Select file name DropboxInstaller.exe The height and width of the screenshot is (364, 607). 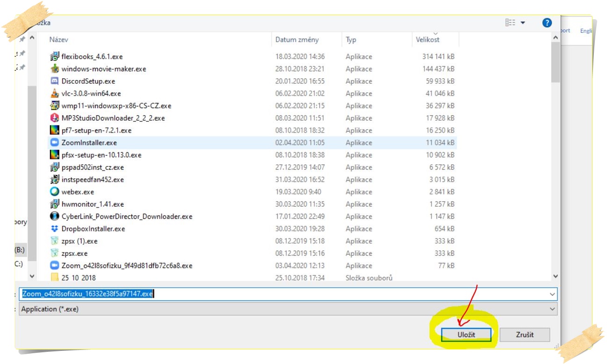[93, 229]
